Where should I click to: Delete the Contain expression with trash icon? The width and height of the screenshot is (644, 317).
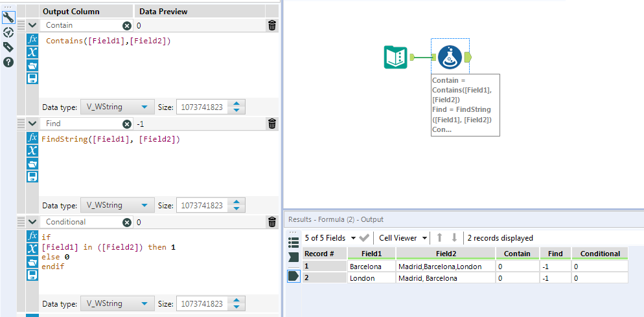click(x=272, y=25)
